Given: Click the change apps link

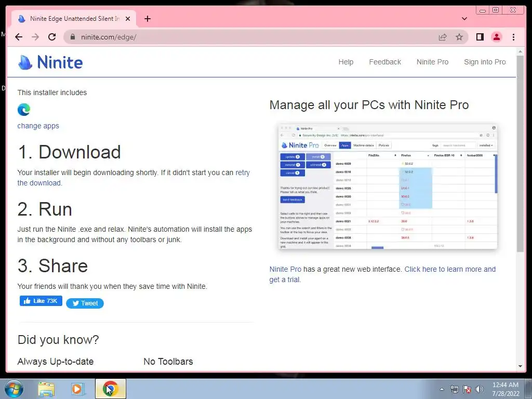Looking at the screenshot, I should pos(38,126).
